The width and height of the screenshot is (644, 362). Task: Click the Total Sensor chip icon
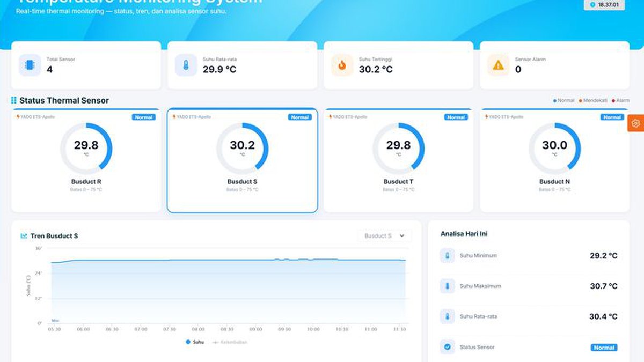click(x=30, y=65)
